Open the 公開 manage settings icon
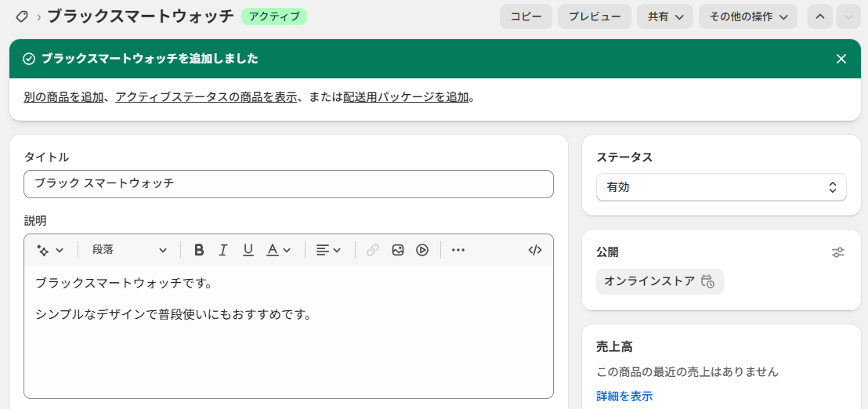868x409 pixels. click(838, 252)
